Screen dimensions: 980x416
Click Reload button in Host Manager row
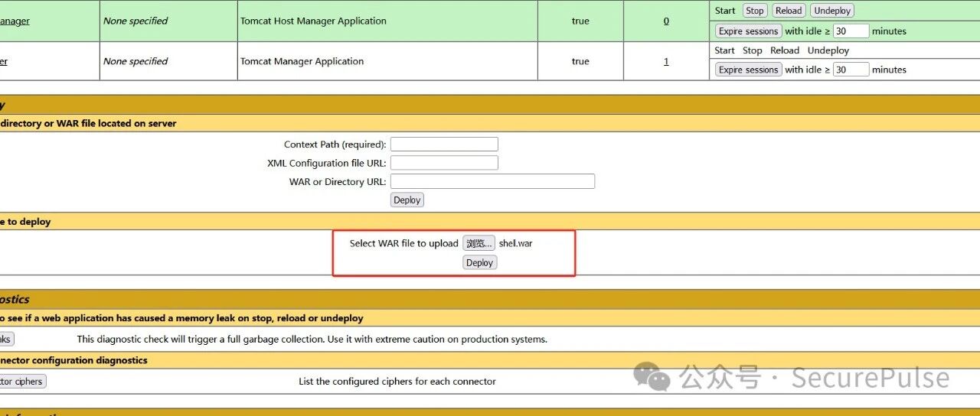point(788,11)
